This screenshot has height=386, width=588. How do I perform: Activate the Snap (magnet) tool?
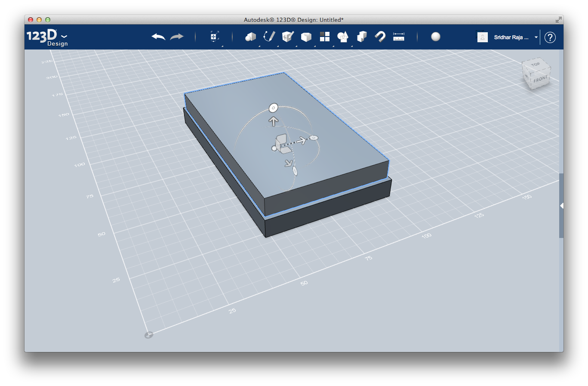(x=380, y=37)
